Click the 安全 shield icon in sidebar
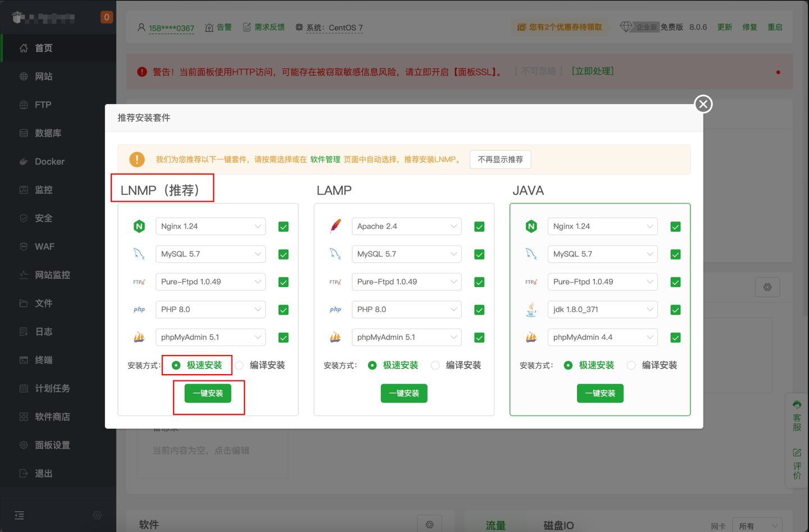The height and width of the screenshot is (532, 809). click(24, 218)
